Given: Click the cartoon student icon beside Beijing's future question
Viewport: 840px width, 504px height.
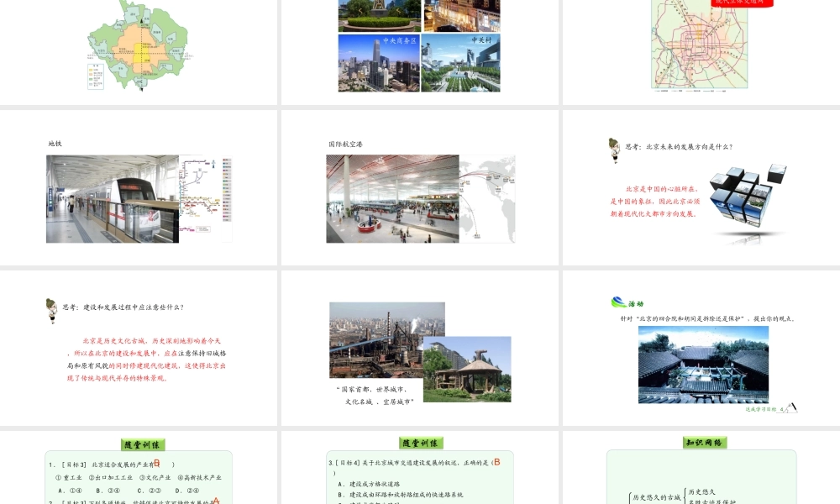Looking at the screenshot, I should (x=614, y=150).
